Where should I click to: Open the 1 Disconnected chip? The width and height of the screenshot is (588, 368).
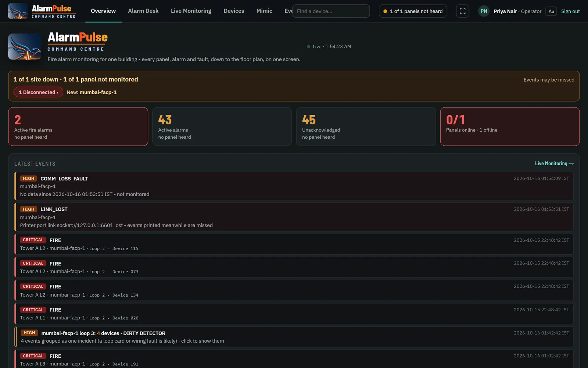coord(38,92)
